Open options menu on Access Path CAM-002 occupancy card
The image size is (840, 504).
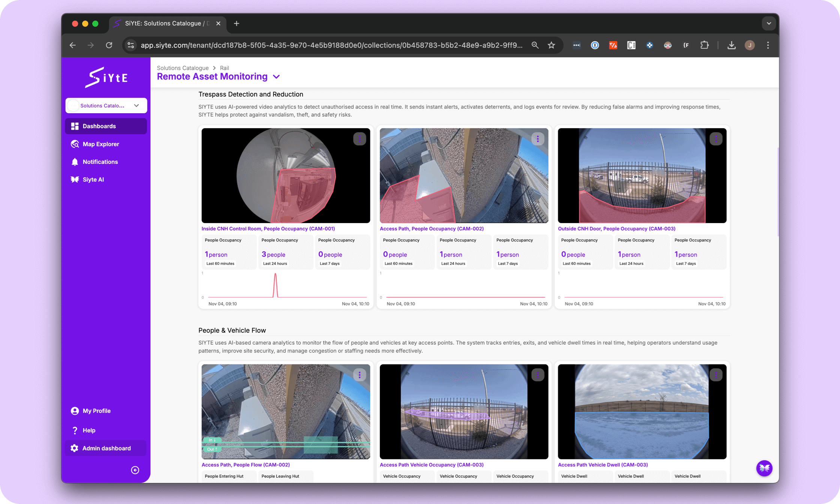(x=537, y=139)
